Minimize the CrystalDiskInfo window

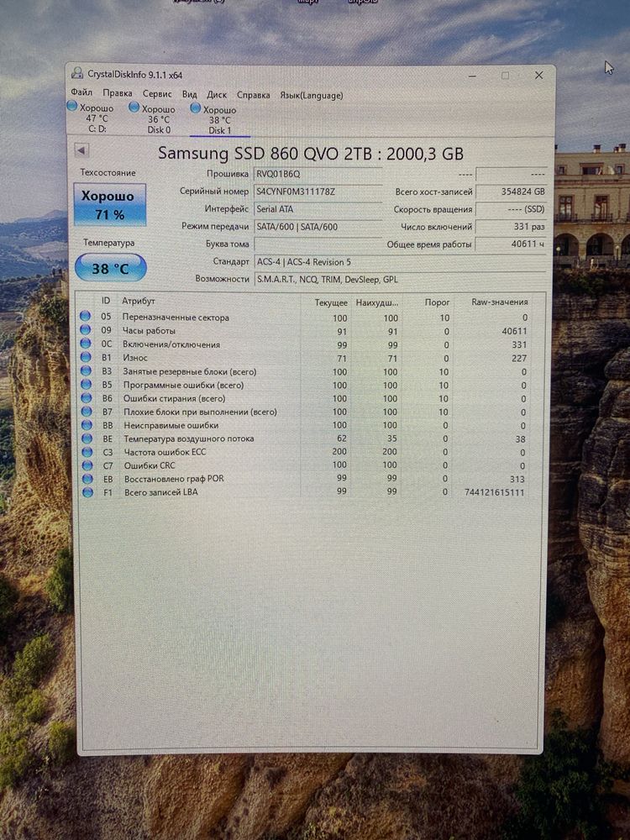[472, 76]
